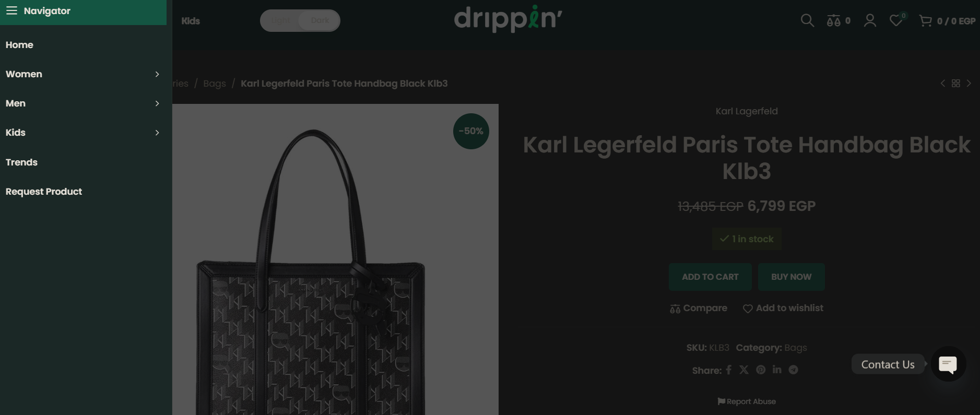Share product on Facebook
The image size is (980, 415).
(729, 370)
